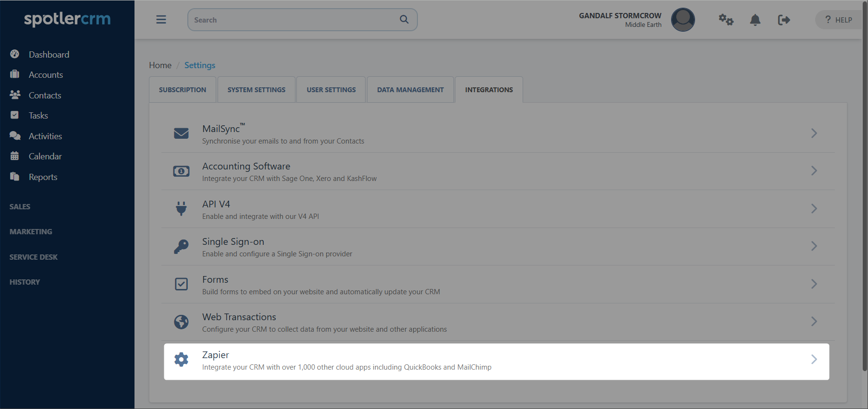Click the page vertical scrollbar
Viewport: 868px width, 409px height.
pyautogui.click(x=865, y=186)
